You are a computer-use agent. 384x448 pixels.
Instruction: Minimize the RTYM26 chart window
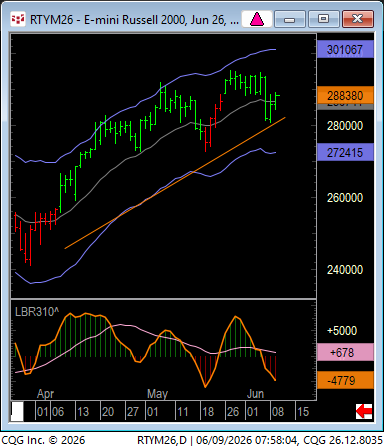[x=289, y=19]
